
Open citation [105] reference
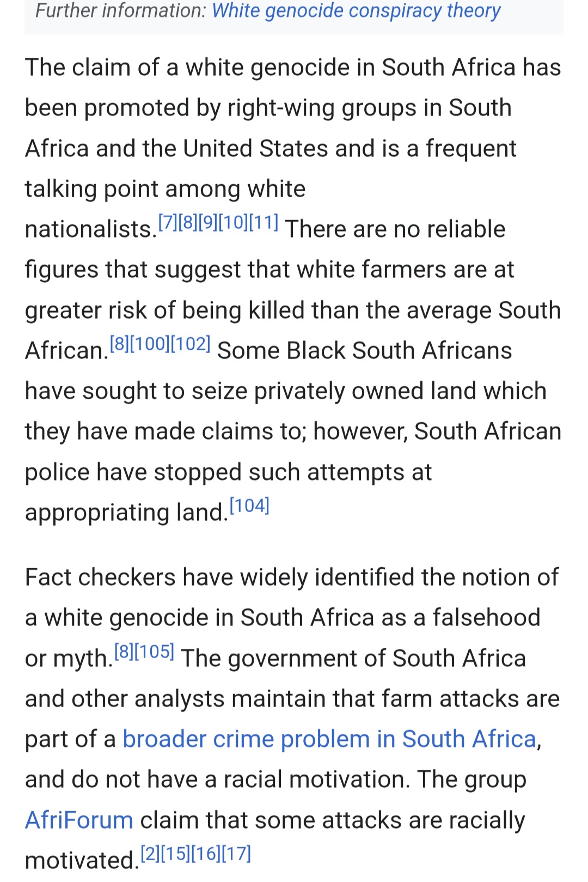(155, 652)
